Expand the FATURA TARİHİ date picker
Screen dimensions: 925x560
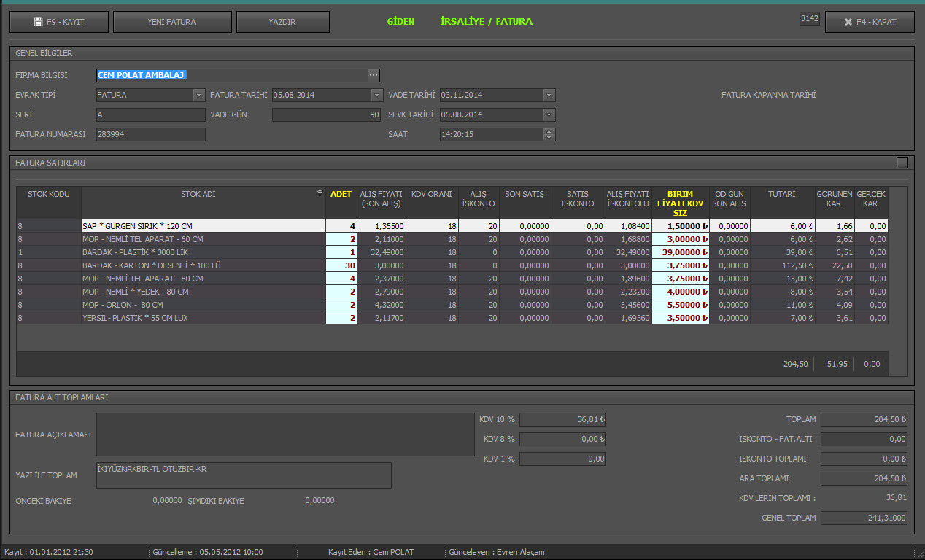click(x=376, y=95)
